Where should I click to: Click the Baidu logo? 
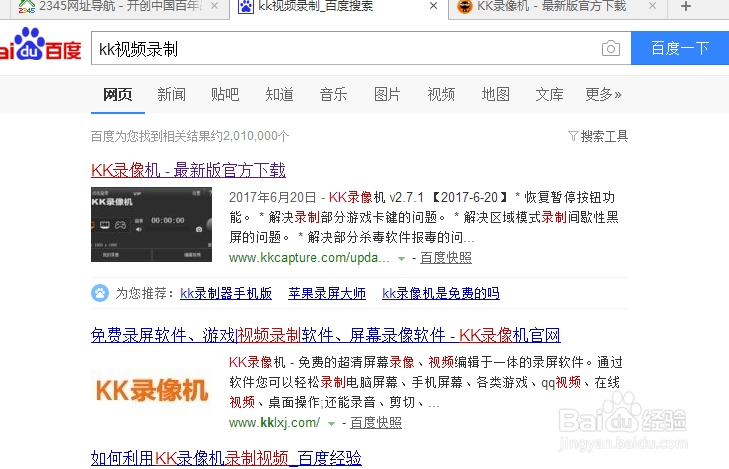tap(40, 45)
